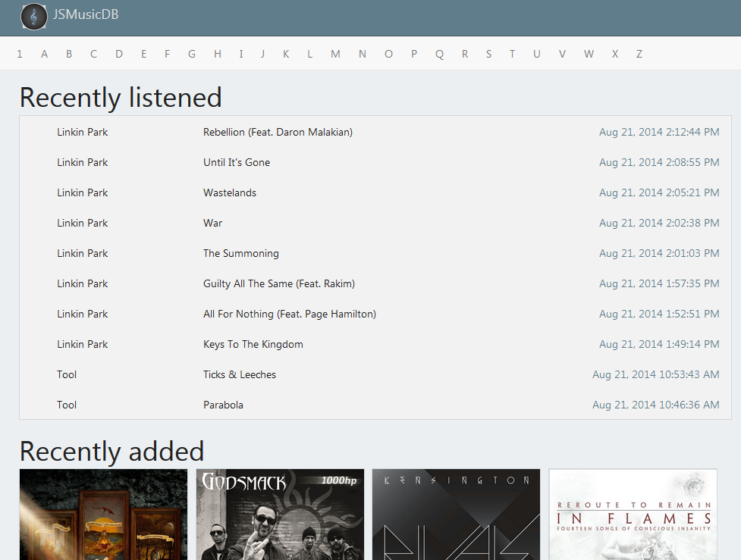Viewport: 741px width, 560px height.
Task: Select letter Z in the alphabet bar
Action: pyautogui.click(x=639, y=54)
